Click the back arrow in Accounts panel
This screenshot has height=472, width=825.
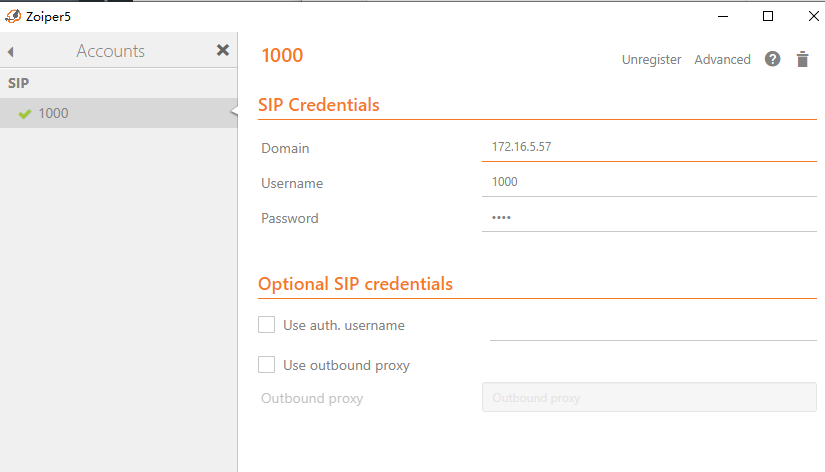[11, 52]
